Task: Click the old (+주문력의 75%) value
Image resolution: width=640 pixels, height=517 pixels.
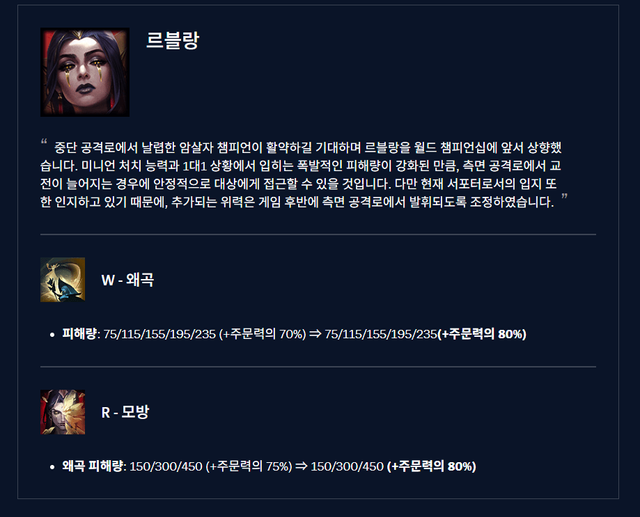Action: point(249,466)
